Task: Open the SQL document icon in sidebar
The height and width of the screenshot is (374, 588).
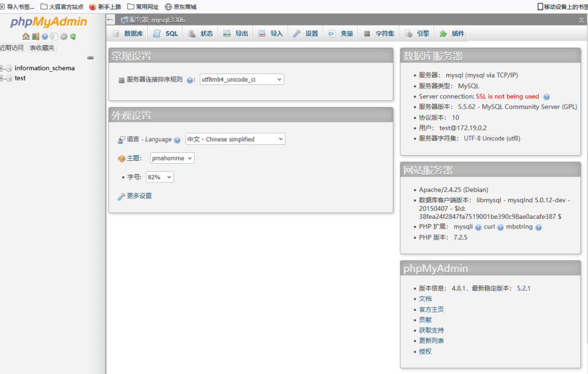Action: tap(54, 36)
